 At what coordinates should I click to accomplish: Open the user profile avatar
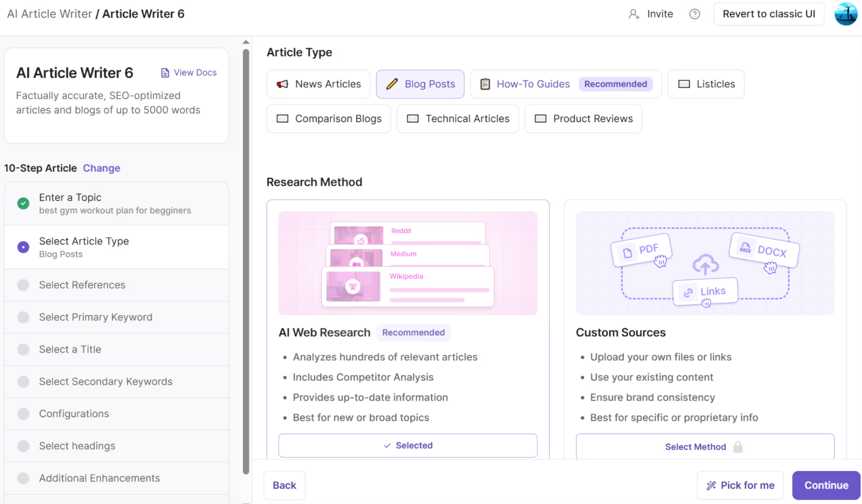tap(846, 14)
